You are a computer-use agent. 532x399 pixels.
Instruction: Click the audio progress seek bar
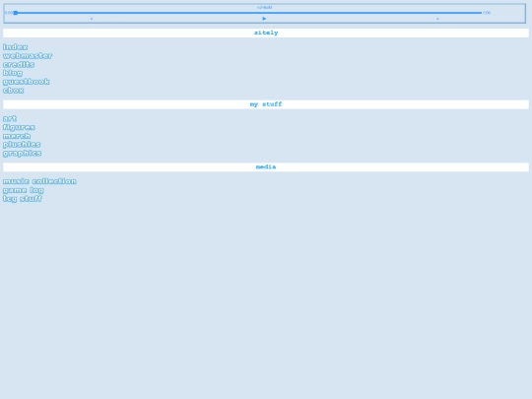tap(247, 13)
